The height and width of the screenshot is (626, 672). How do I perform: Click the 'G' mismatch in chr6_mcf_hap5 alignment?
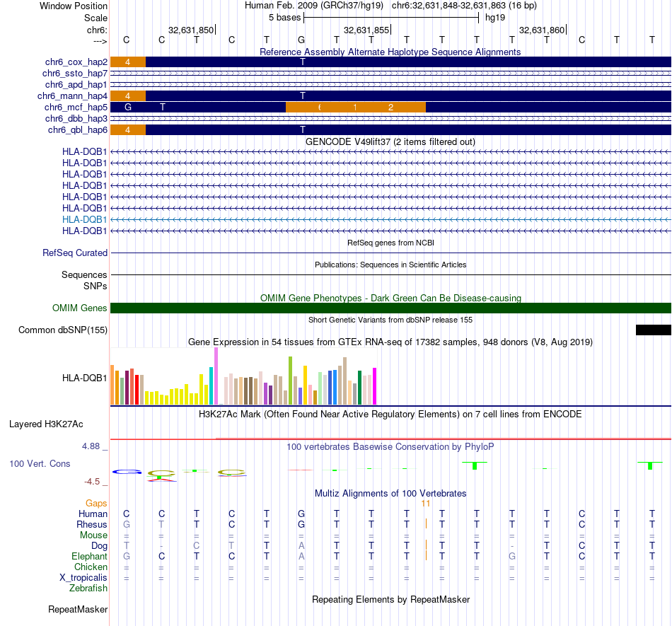(x=128, y=107)
